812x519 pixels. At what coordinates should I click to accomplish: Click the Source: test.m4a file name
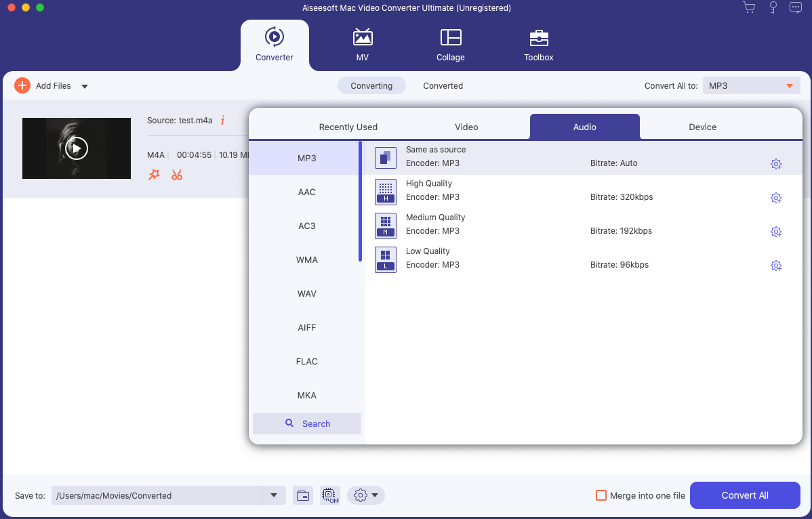tap(180, 120)
